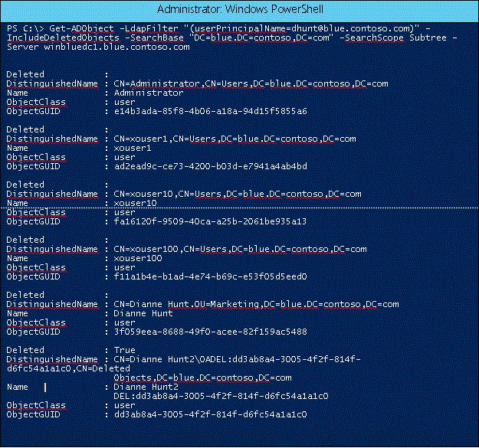The width and height of the screenshot is (479, 448).
Task: Click the Name value Dianne Hunt
Action: (x=143, y=313)
